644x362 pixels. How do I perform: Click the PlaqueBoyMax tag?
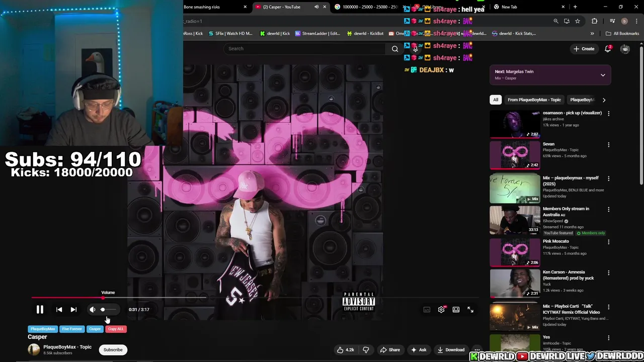(43, 329)
